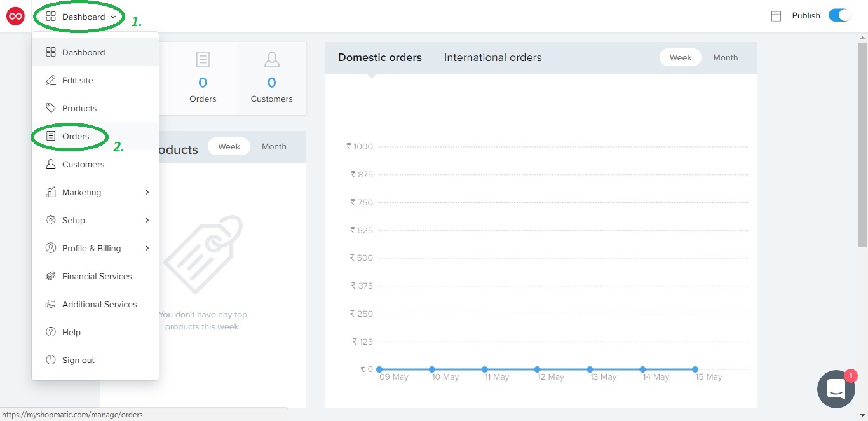Click the Help question mark icon
868x421 pixels.
click(51, 332)
